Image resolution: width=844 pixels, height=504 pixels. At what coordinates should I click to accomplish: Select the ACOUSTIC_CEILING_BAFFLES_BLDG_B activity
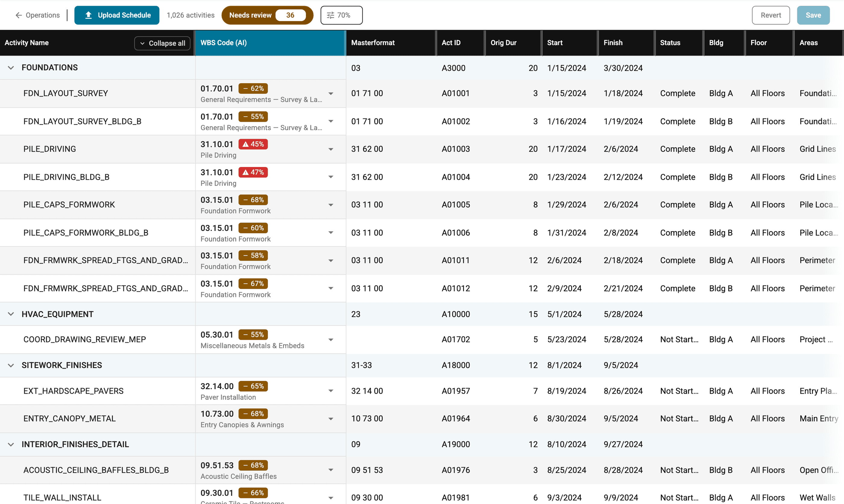(x=96, y=470)
